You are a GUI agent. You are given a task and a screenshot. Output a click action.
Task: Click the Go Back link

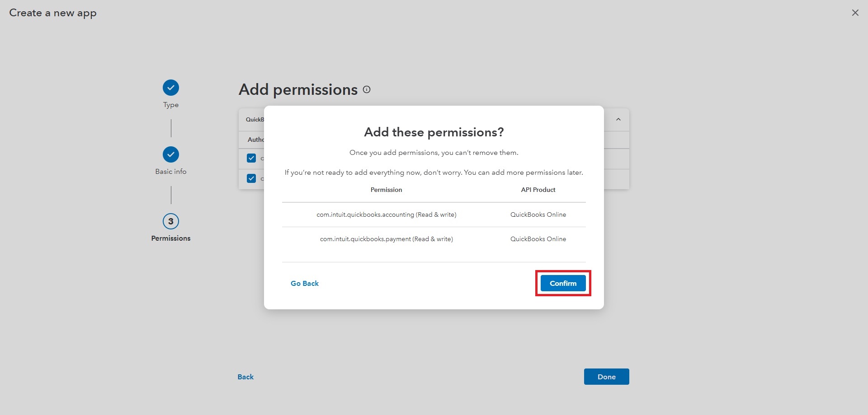click(305, 283)
